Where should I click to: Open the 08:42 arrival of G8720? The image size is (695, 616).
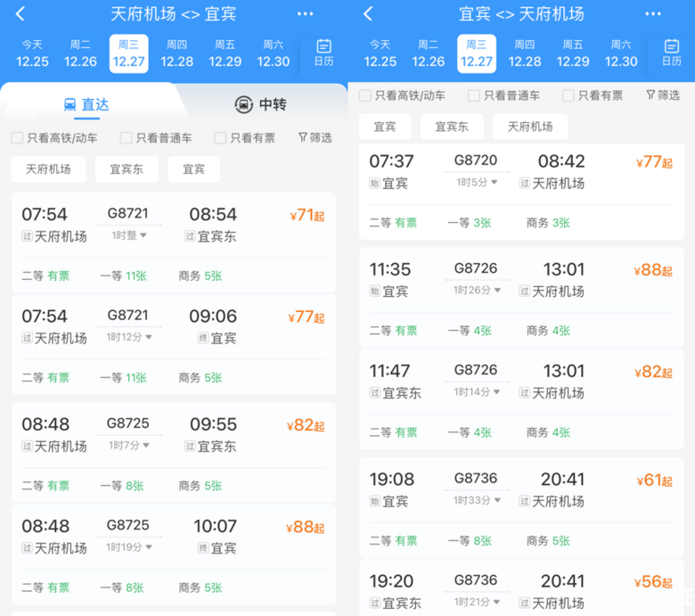pos(561,161)
